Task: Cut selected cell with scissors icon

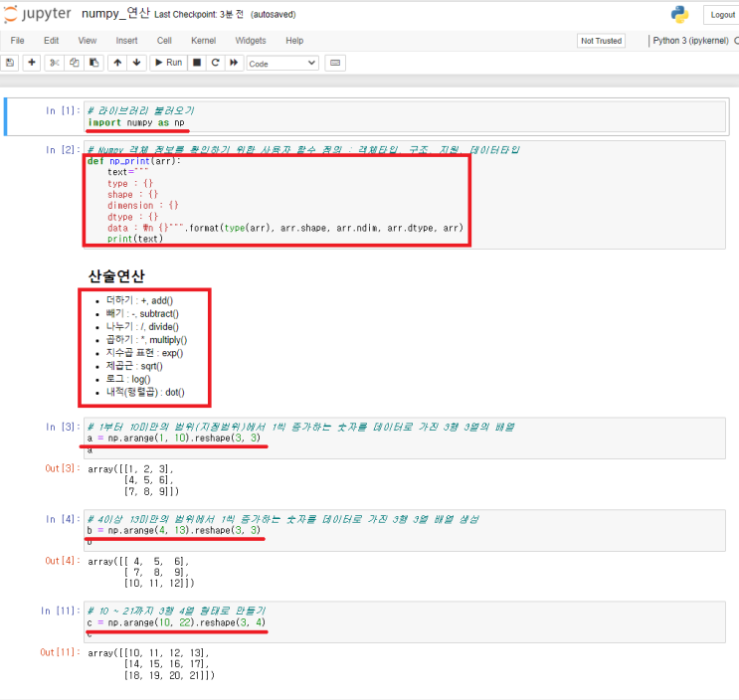Action: coord(56,63)
